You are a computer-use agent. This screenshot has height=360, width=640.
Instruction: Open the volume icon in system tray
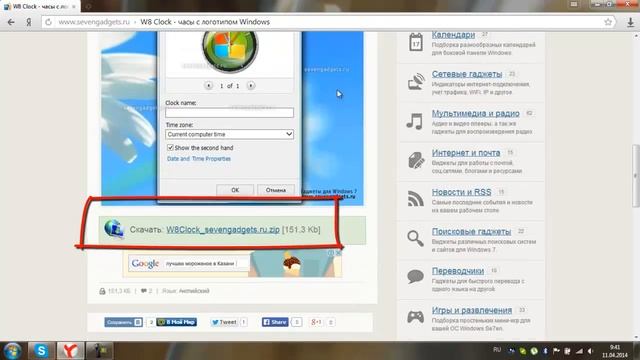point(590,351)
